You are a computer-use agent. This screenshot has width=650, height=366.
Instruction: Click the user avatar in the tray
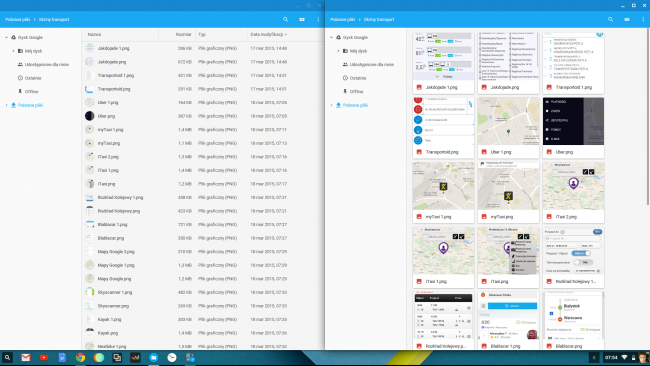pos(643,357)
